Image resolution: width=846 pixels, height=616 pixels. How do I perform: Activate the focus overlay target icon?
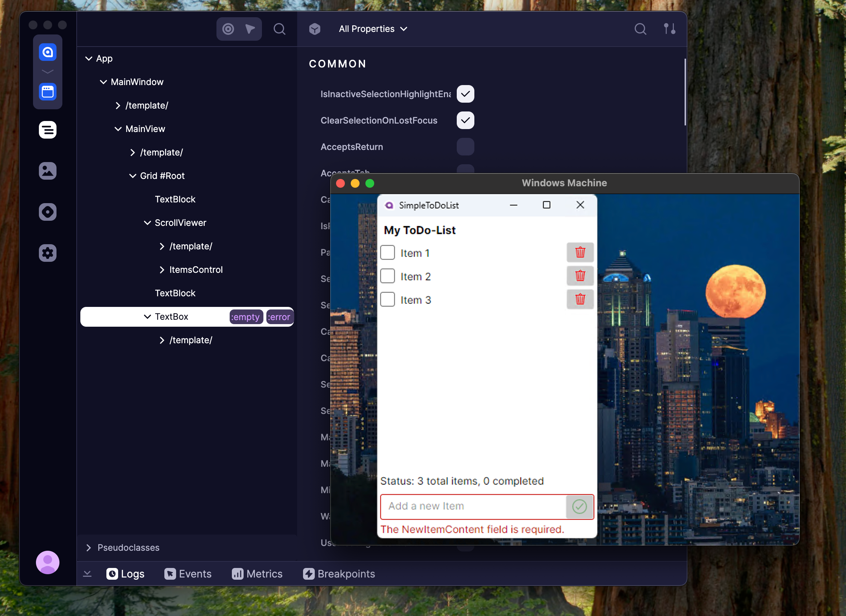[228, 29]
